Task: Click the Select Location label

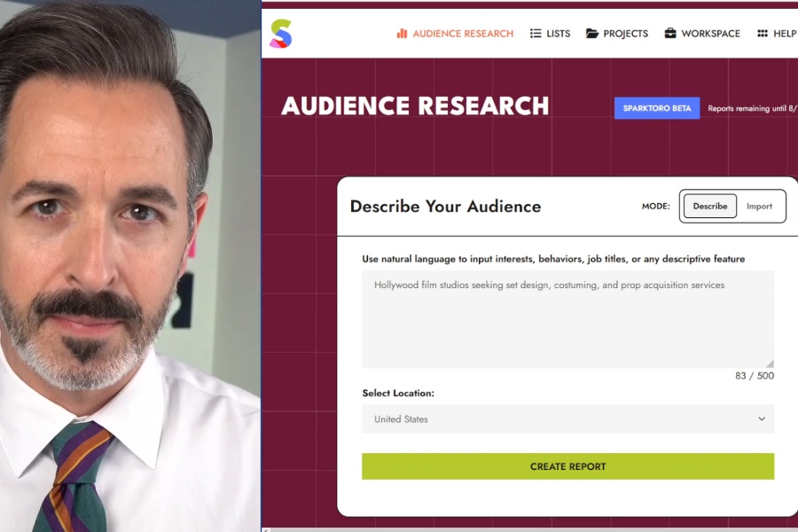Action: [398, 393]
